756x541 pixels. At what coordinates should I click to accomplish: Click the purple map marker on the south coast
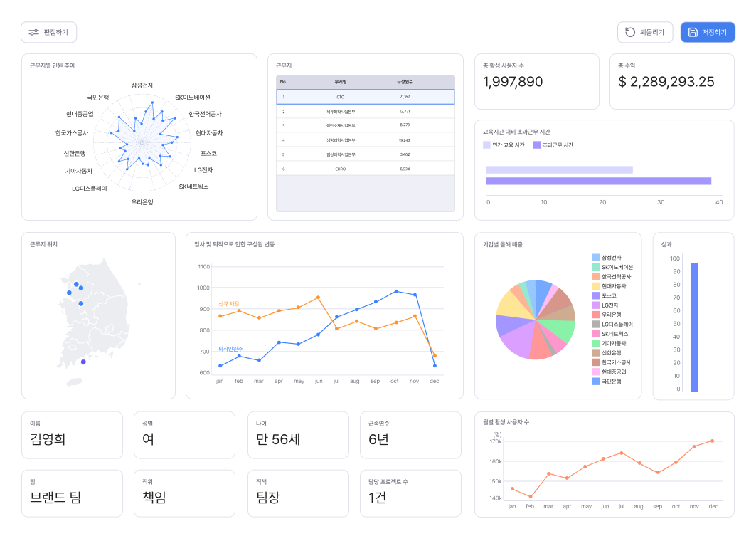[x=83, y=362]
